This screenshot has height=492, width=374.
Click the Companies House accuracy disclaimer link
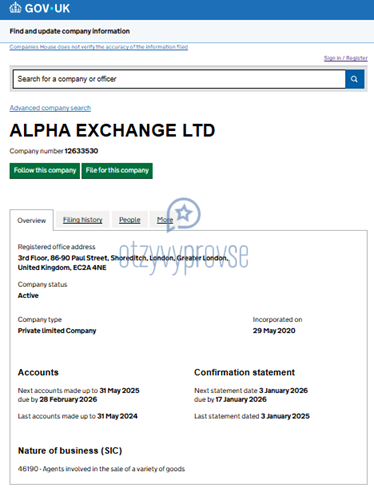coord(99,47)
